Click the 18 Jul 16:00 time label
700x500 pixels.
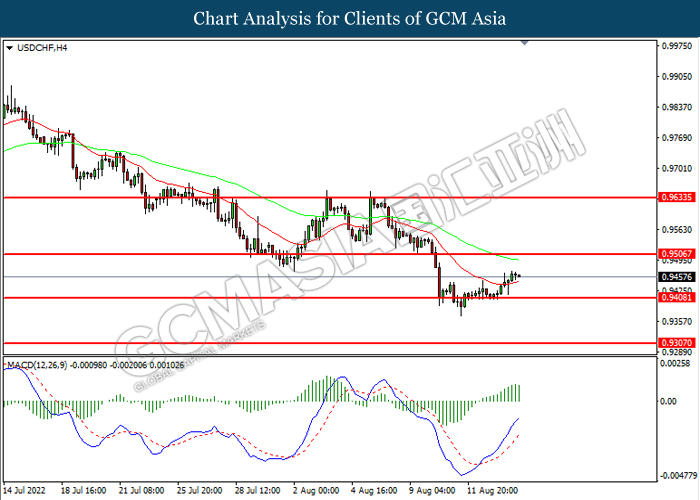coord(83,490)
